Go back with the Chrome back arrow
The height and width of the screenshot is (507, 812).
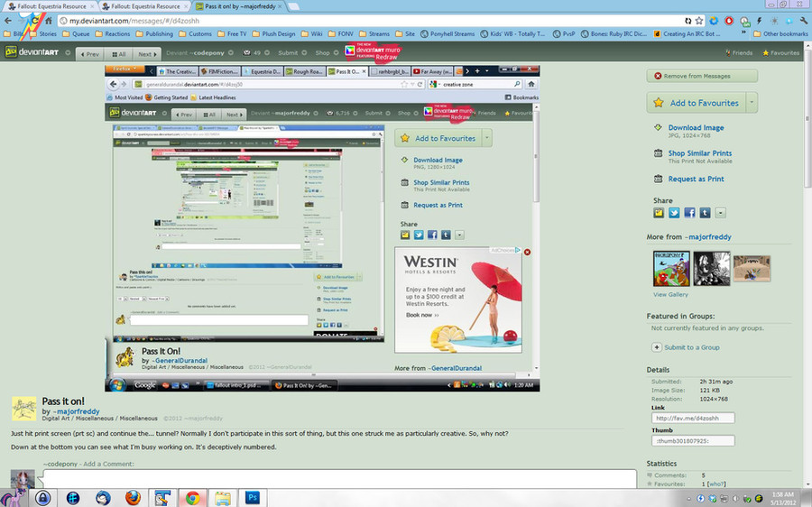click(x=8, y=21)
